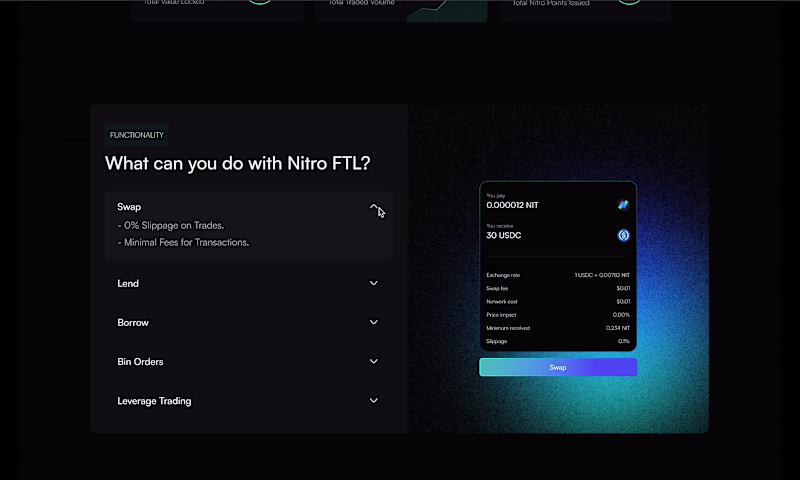Click the NIT token icon
The image size is (800, 480).
pyautogui.click(x=623, y=205)
